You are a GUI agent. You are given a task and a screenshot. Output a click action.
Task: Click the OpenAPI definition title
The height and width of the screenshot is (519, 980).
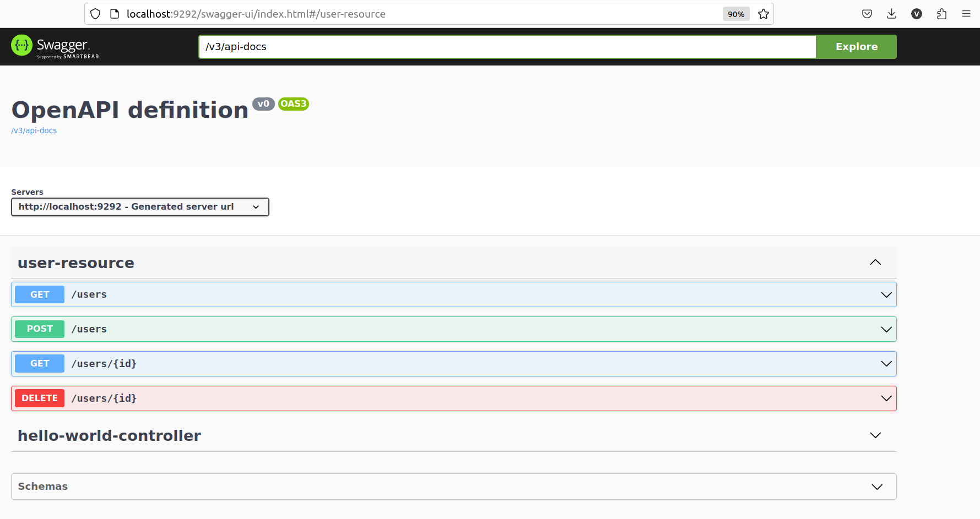[130, 110]
